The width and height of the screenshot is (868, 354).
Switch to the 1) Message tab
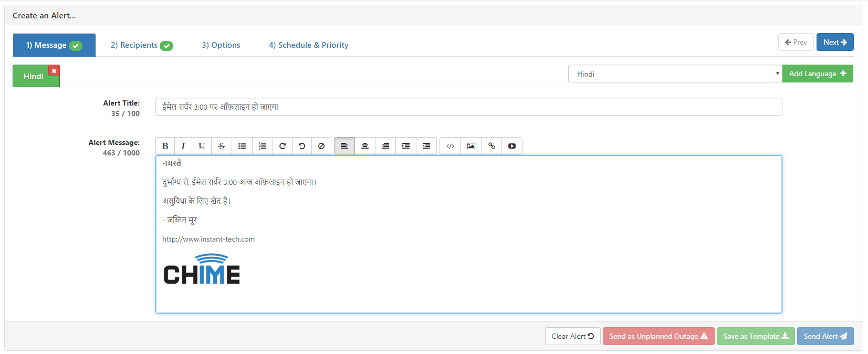pyautogui.click(x=54, y=45)
